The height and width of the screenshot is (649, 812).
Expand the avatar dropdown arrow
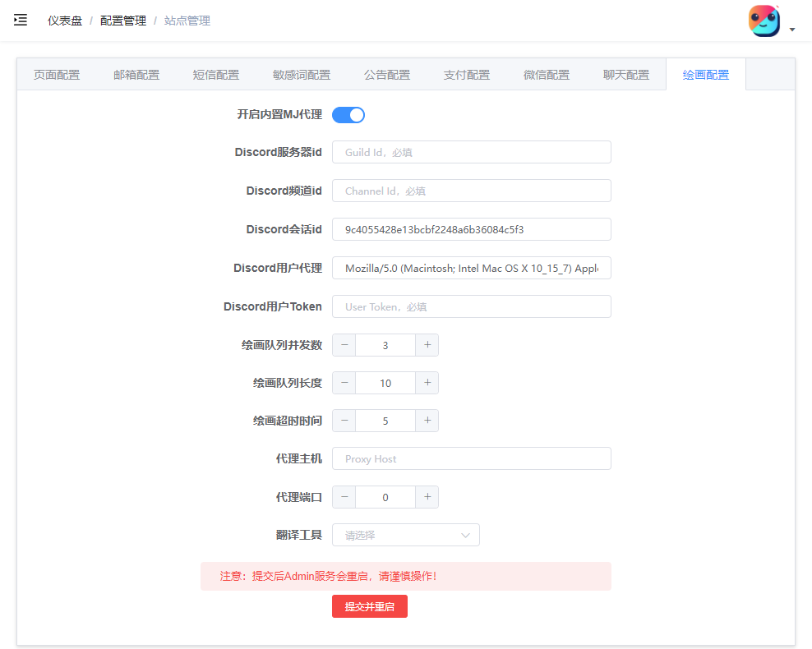791,30
